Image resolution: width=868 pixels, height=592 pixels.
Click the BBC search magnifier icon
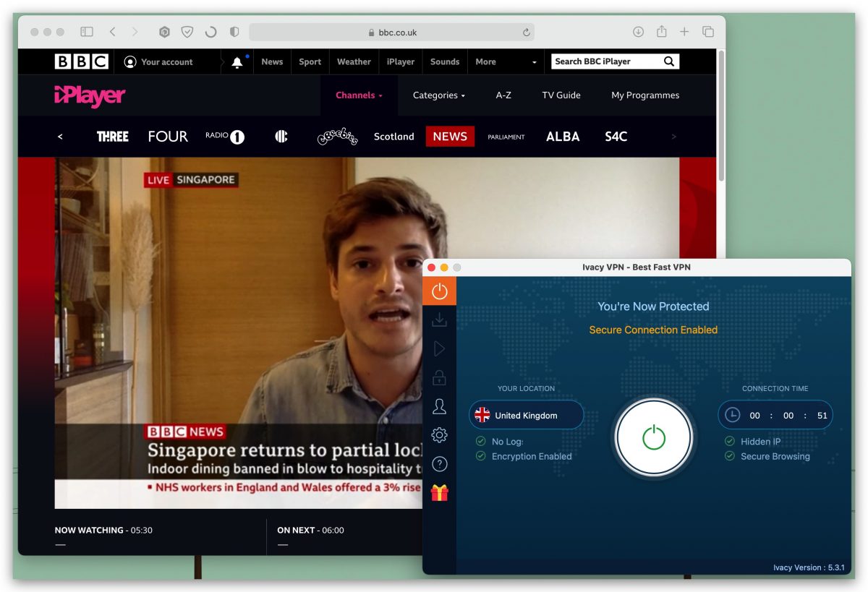(669, 61)
